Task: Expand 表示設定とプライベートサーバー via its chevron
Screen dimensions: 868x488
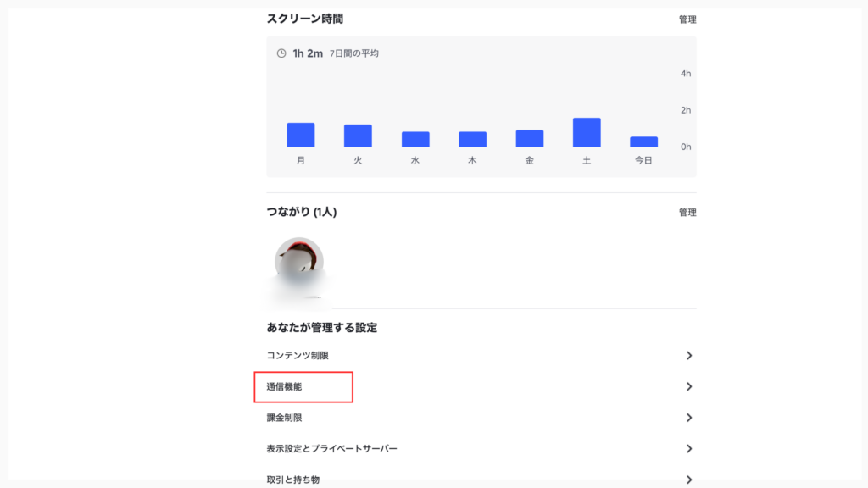Action: pos(689,448)
